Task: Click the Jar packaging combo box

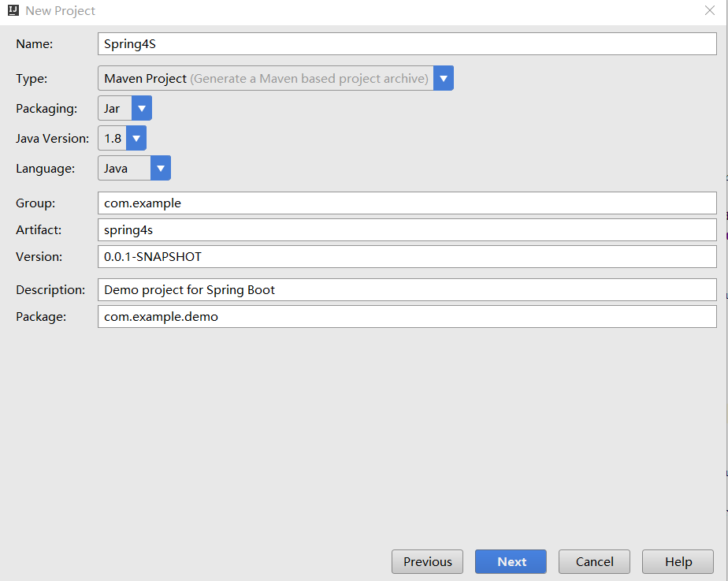Action: (x=125, y=108)
